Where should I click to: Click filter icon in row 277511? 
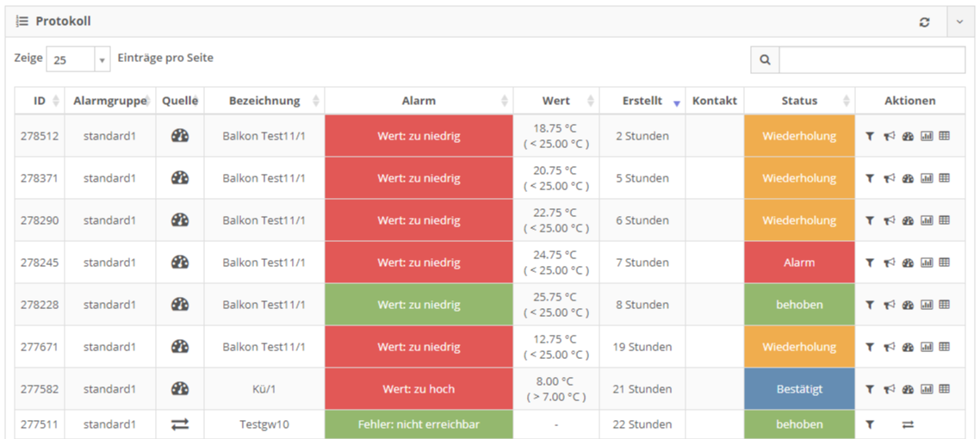click(x=870, y=424)
